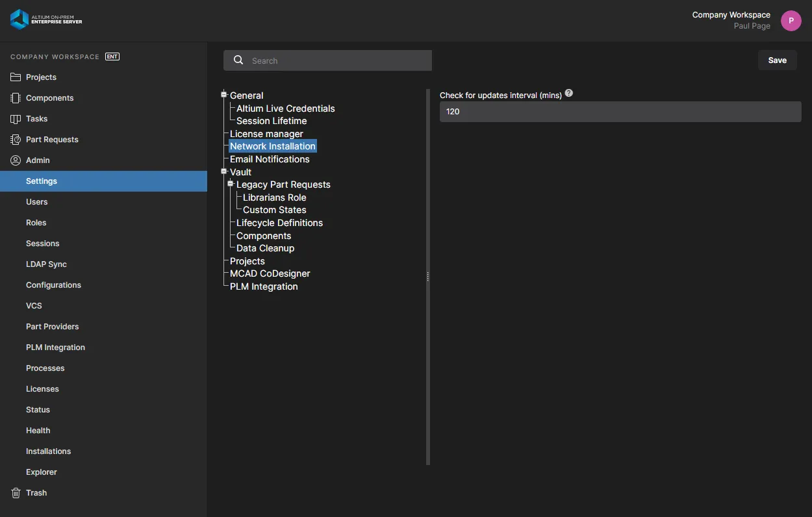Click the Vault label in the tree

tap(240, 172)
